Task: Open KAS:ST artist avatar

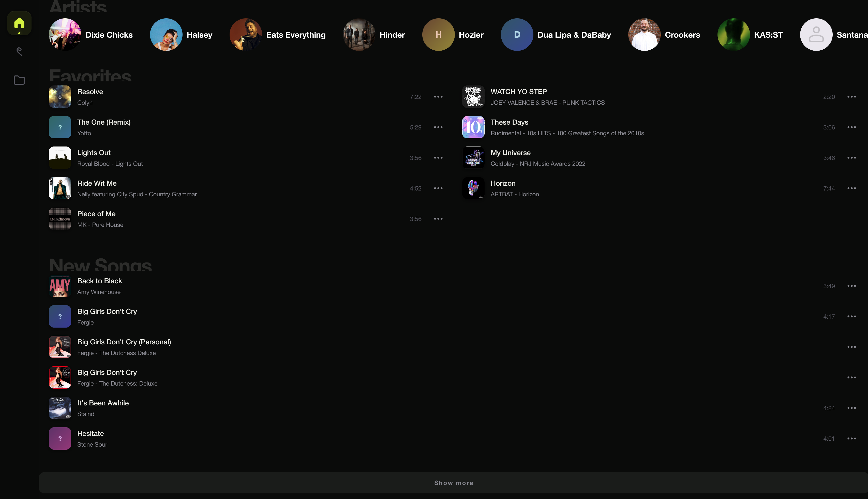Action: click(734, 35)
